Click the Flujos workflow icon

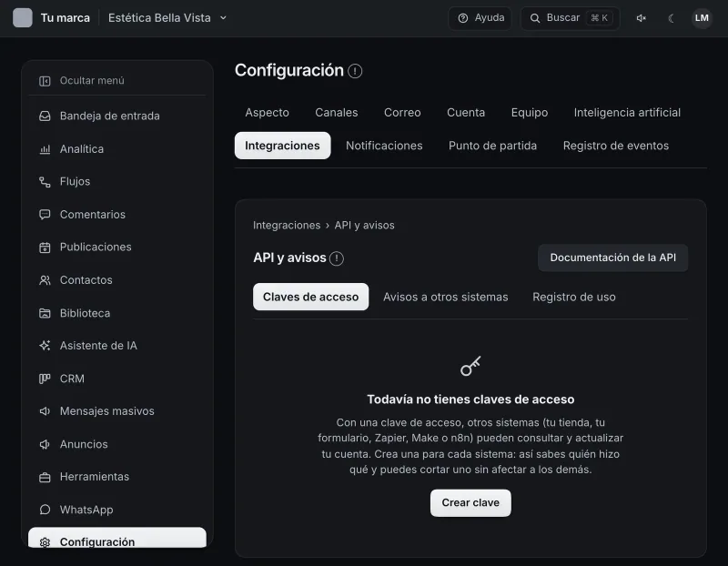tap(45, 182)
